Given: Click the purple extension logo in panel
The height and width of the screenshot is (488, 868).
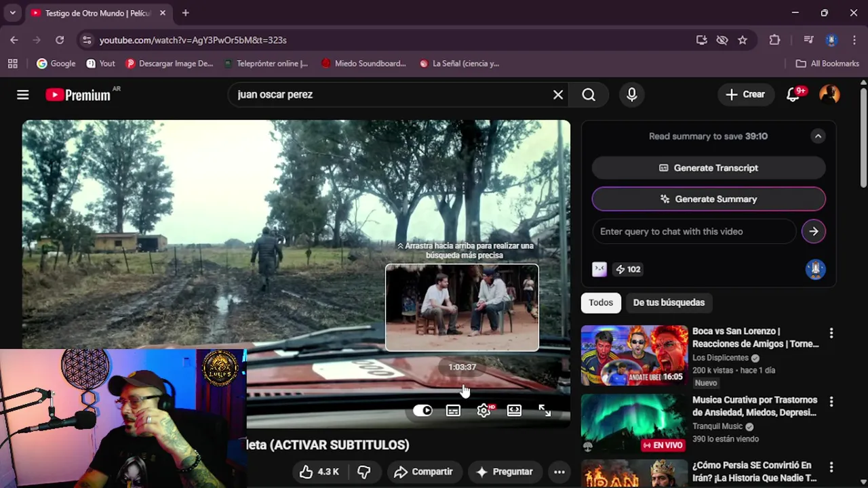Looking at the screenshot, I should 599,269.
